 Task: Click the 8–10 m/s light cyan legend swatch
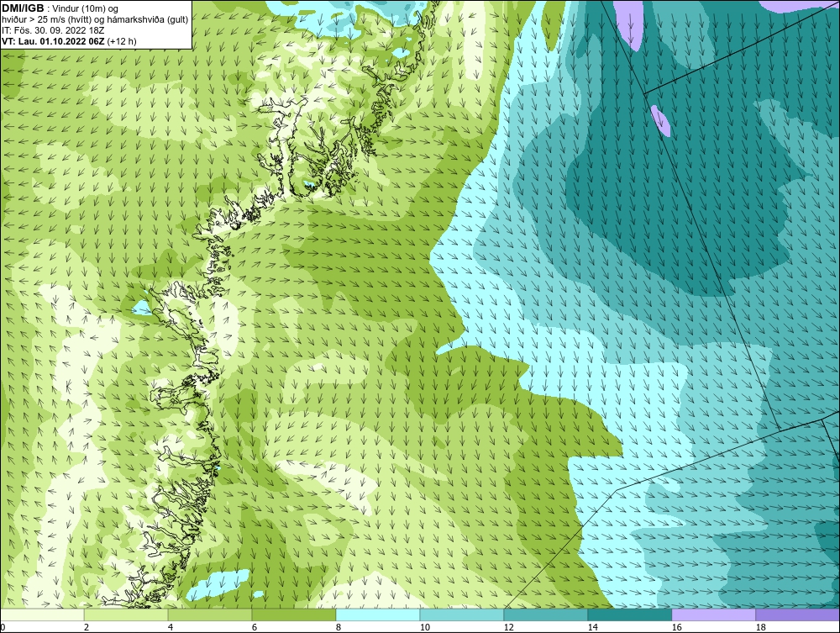378,615
